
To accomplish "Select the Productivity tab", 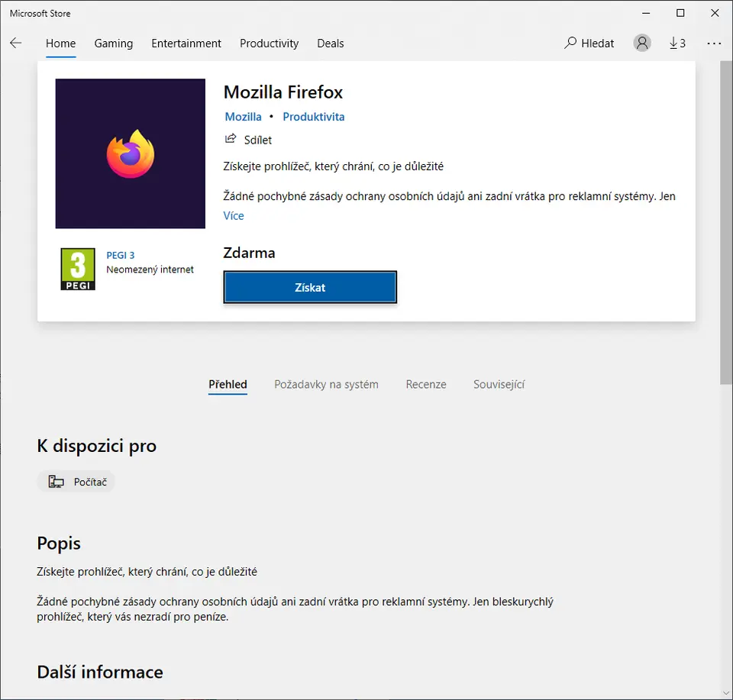I will pos(269,44).
